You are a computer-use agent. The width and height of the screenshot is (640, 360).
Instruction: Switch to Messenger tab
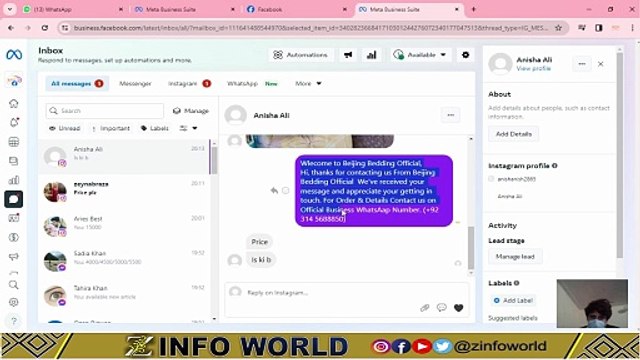[x=135, y=83]
